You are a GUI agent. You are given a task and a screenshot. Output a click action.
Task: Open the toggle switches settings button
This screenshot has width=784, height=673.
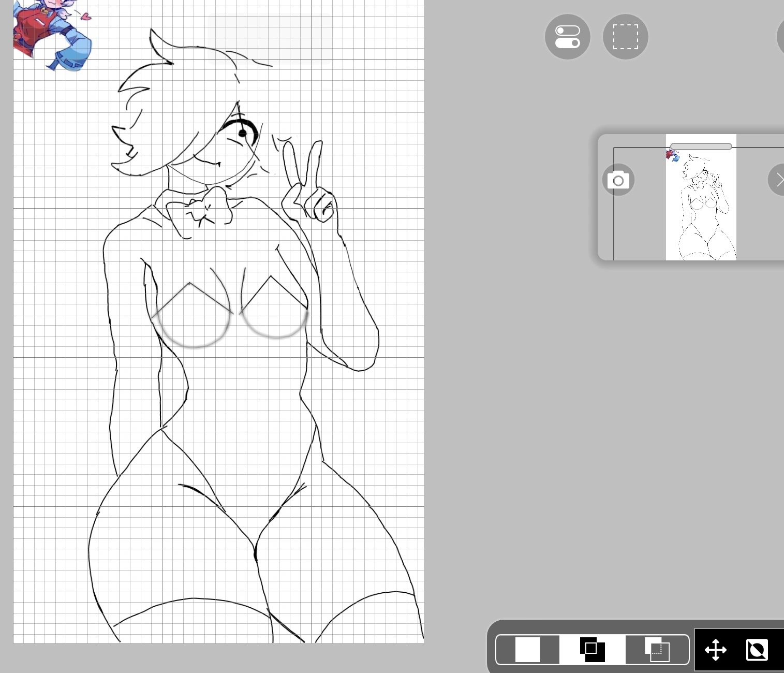tap(568, 37)
